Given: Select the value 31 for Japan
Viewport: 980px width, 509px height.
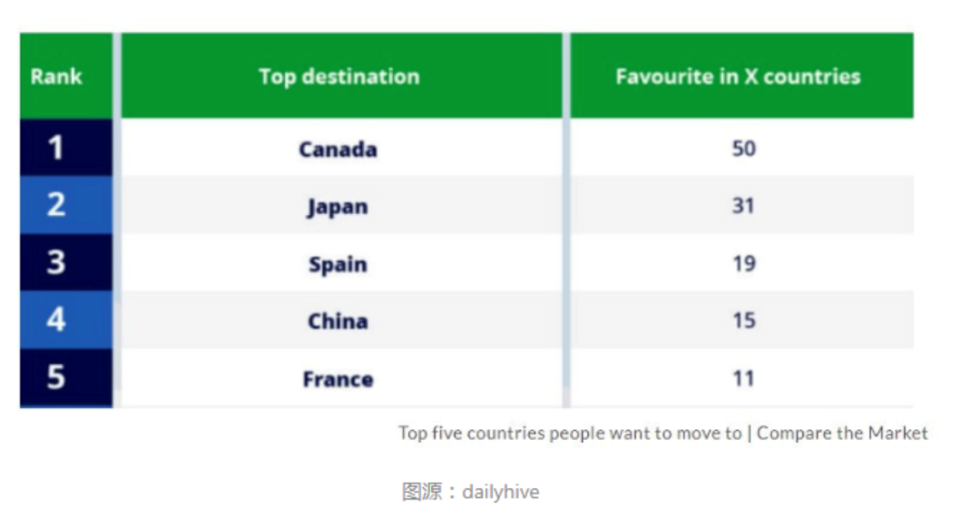Looking at the screenshot, I should tap(742, 206).
